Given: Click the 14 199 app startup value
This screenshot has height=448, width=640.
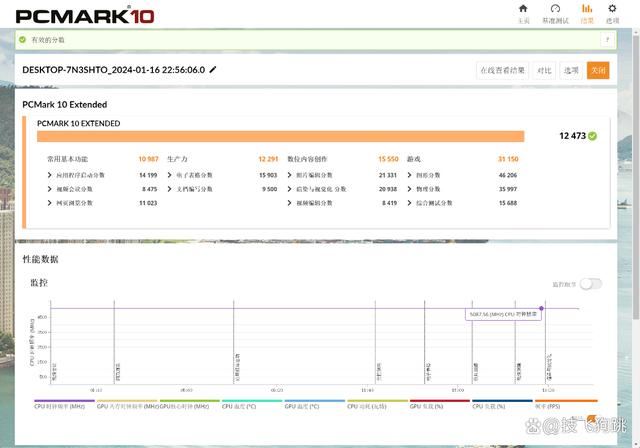Looking at the screenshot, I should [x=148, y=175].
